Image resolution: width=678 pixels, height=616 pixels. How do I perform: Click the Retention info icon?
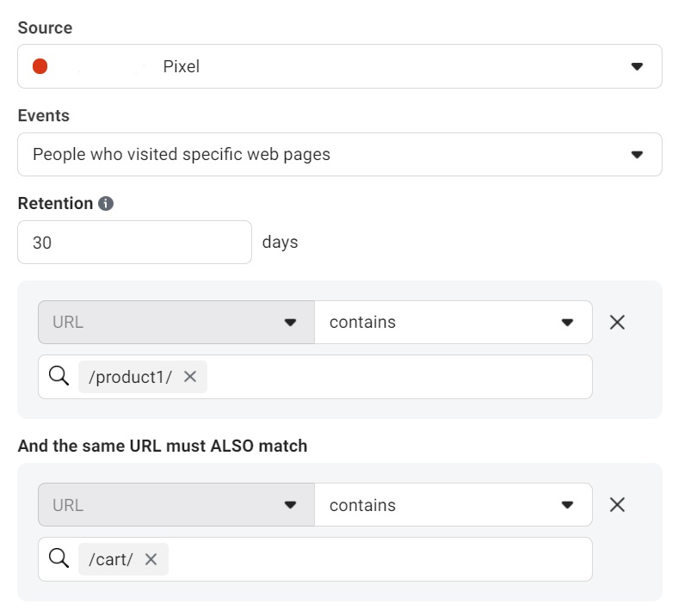pyautogui.click(x=106, y=204)
